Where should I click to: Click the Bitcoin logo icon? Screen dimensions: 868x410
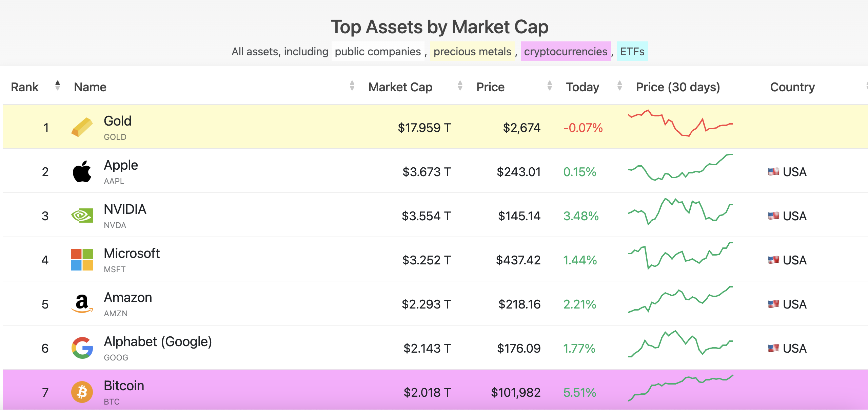pos(82,392)
